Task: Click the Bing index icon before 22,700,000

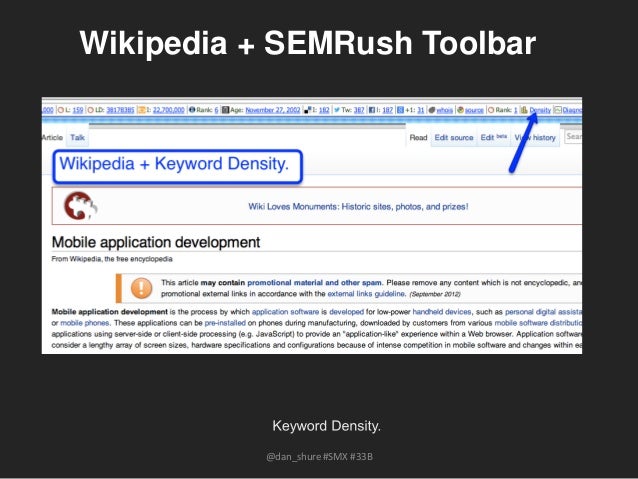Action: (142, 110)
